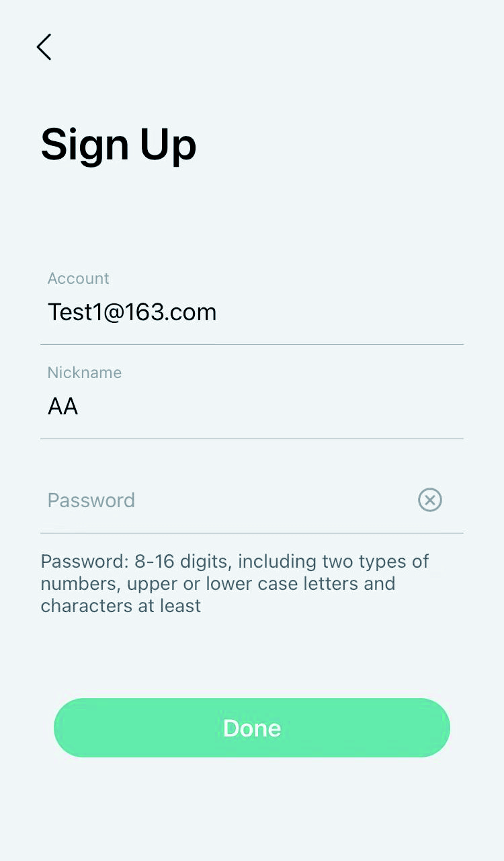Viewport: 504px width, 861px height.
Task: Tap the word "Done" on the submit button
Action: 252,728
